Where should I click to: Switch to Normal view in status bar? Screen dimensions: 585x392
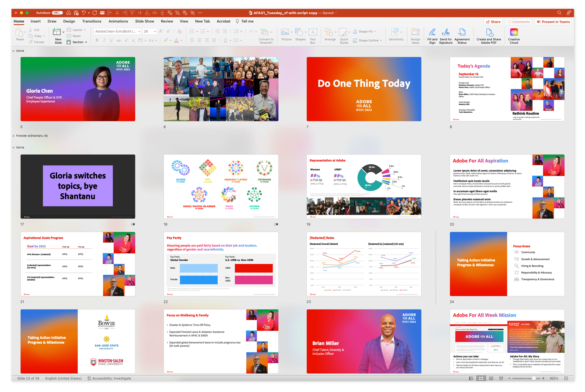[471, 378]
